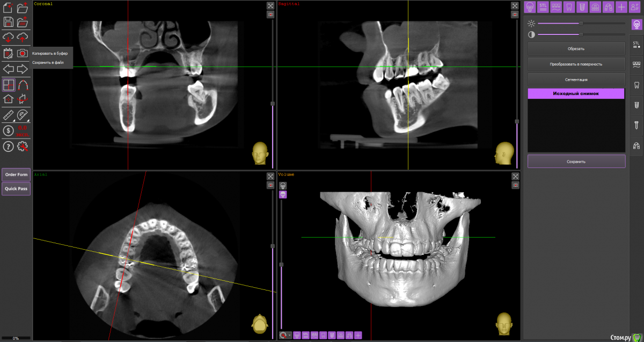
Task: Open the tooth tab in right sidebar
Action: (x=637, y=84)
